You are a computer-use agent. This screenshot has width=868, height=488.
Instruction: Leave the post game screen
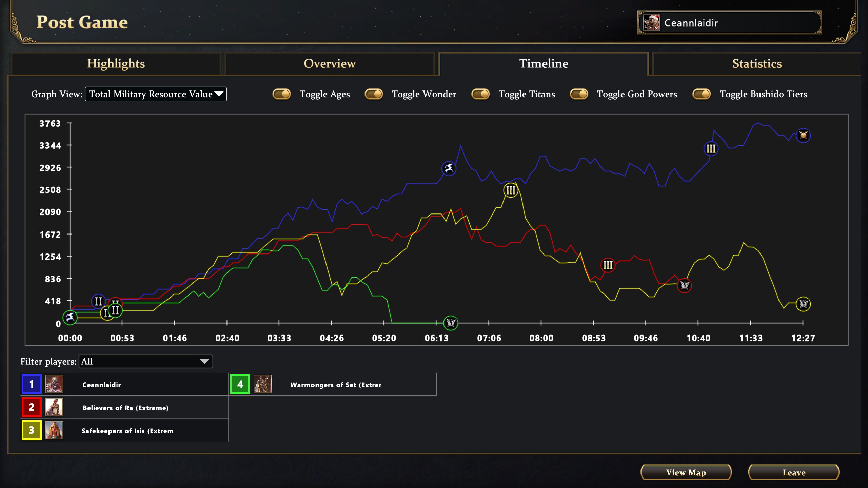click(x=794, y=472)
